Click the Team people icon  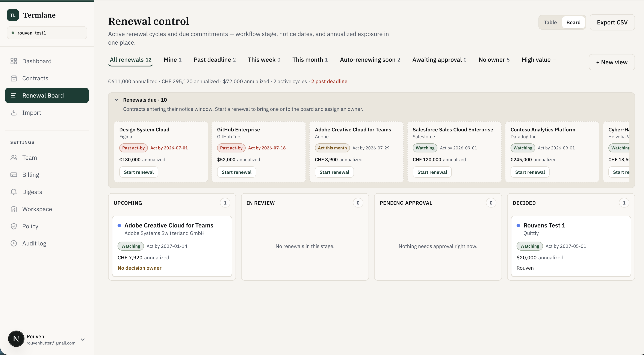(x=14, y=158)
